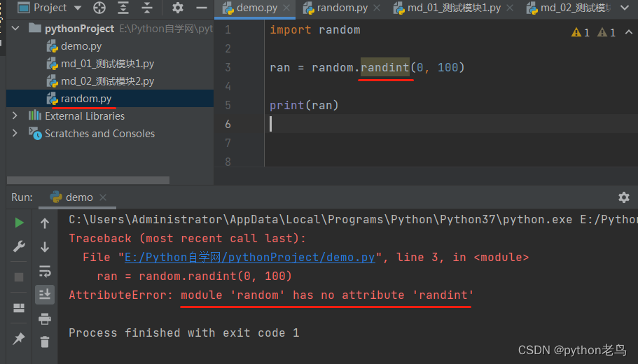Image resolution: width=638 pixels, height=364 pixels.
Task: Click the inspection widget up arrow
Action: 629,32
